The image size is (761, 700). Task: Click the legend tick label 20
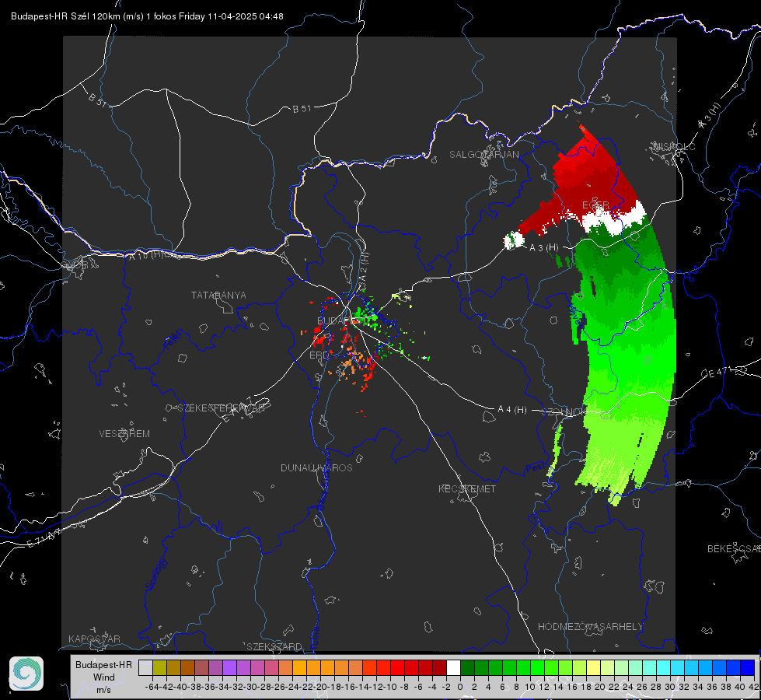pyautogui.click(x=600, y=687)
